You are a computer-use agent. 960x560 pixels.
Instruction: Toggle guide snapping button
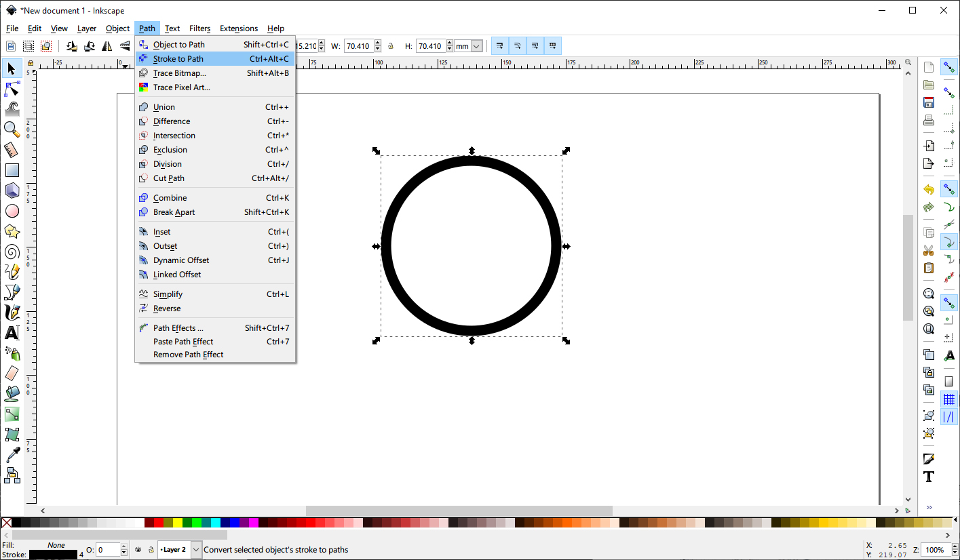pos(949,418)
